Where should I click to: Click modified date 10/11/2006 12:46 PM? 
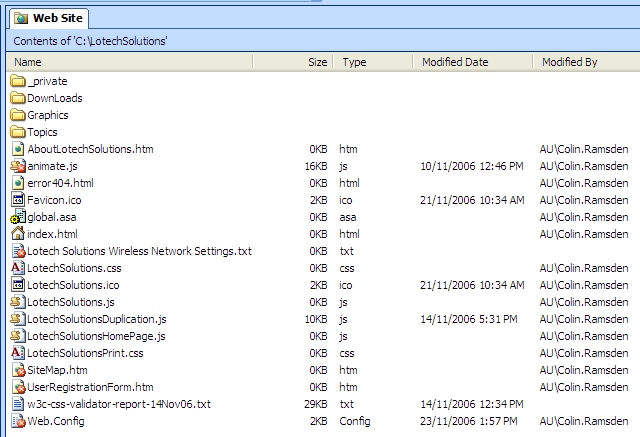tap(472, 166)
